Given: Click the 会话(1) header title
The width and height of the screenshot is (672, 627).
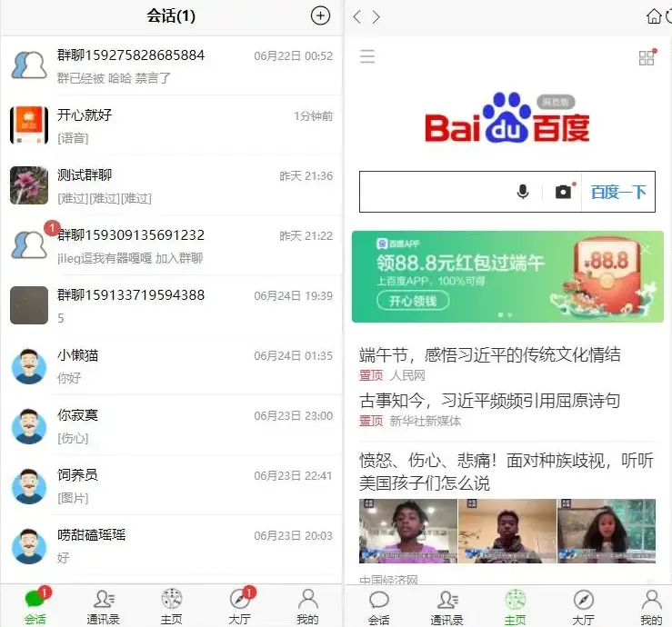Looking at the screenshot, I should pos(171,15).
